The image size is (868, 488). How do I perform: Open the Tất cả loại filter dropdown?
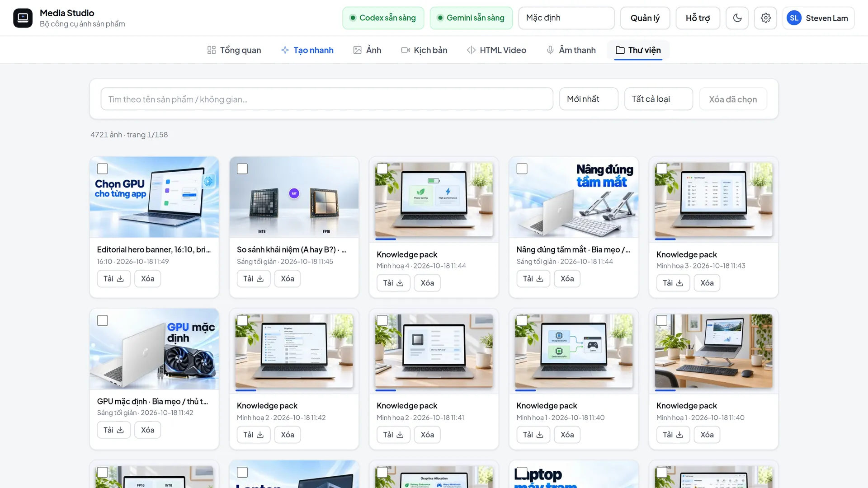[658, 99]
